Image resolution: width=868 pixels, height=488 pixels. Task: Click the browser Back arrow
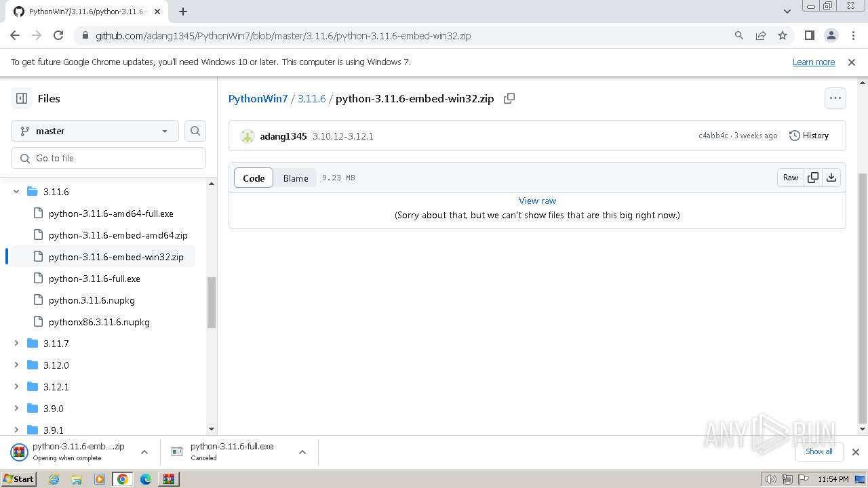[x=15, y=35]
